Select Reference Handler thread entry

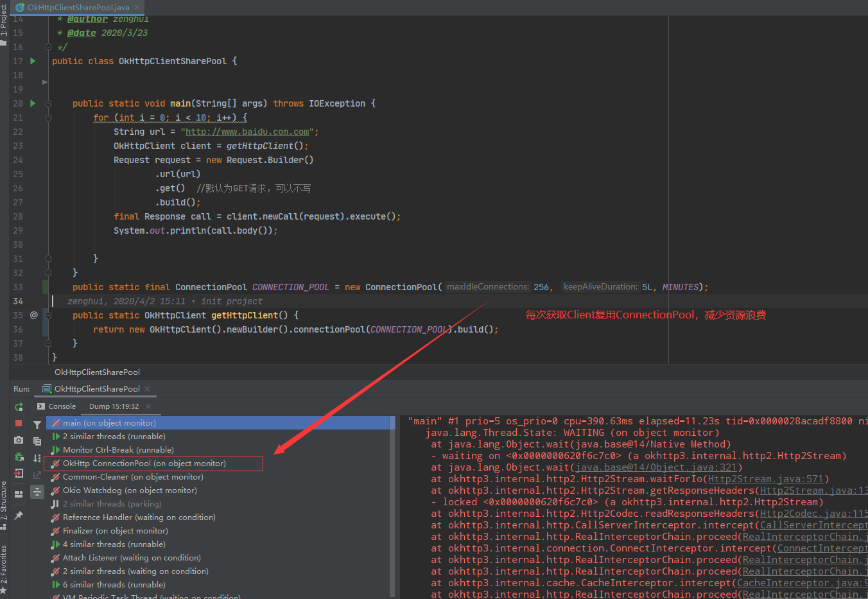click(219, 517)
